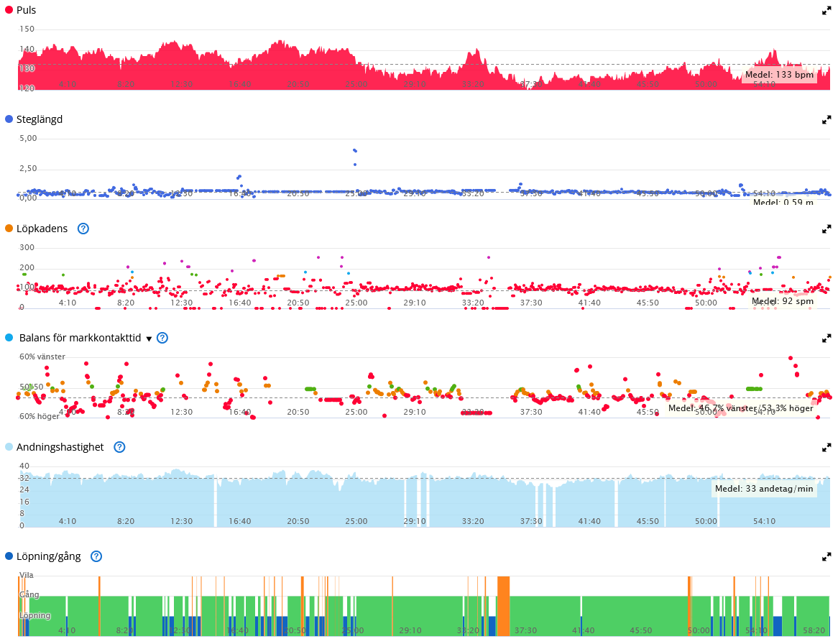The image size is (838, 644).
Task: Click the red Puls legend dot
Action: [x=9, y=9]
